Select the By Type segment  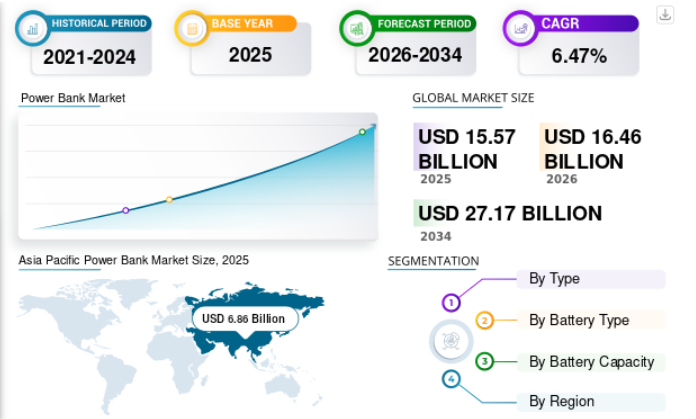click(591, 279)
